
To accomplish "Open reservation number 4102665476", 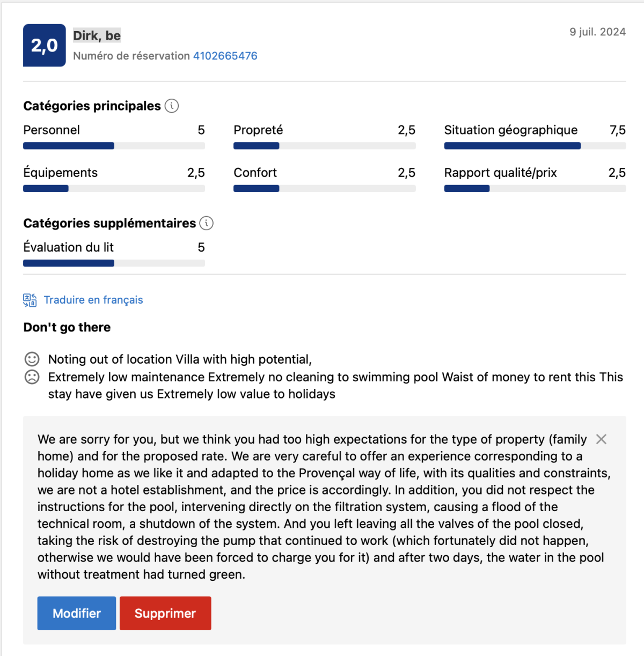I will (225, 56).
